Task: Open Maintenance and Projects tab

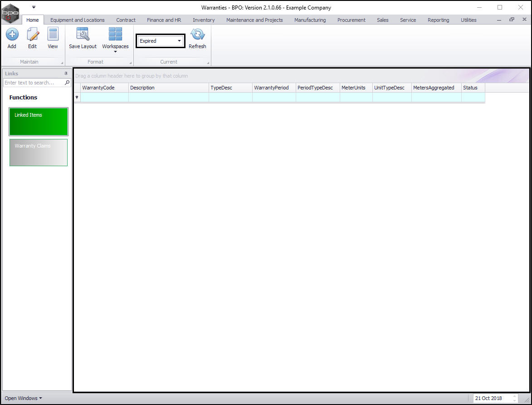Action: (x=254, y=20)
